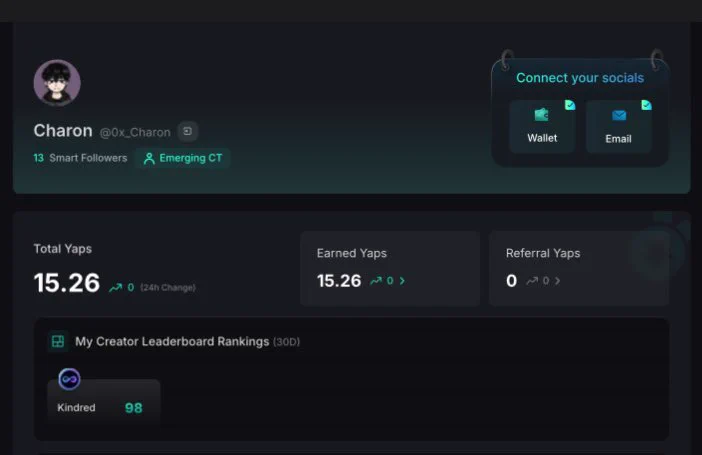Click the (24h Change) label

tap(168, 288)
